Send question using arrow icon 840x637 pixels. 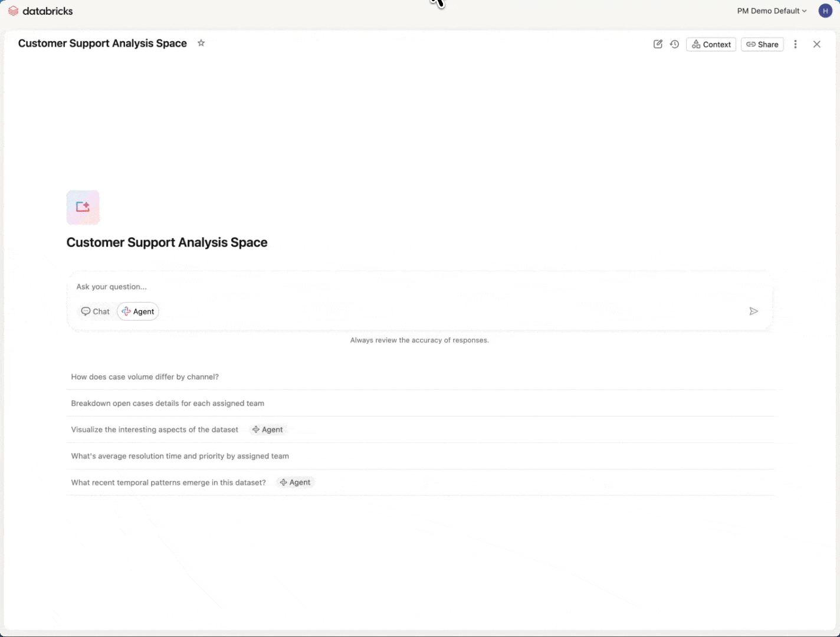[753, 311]
